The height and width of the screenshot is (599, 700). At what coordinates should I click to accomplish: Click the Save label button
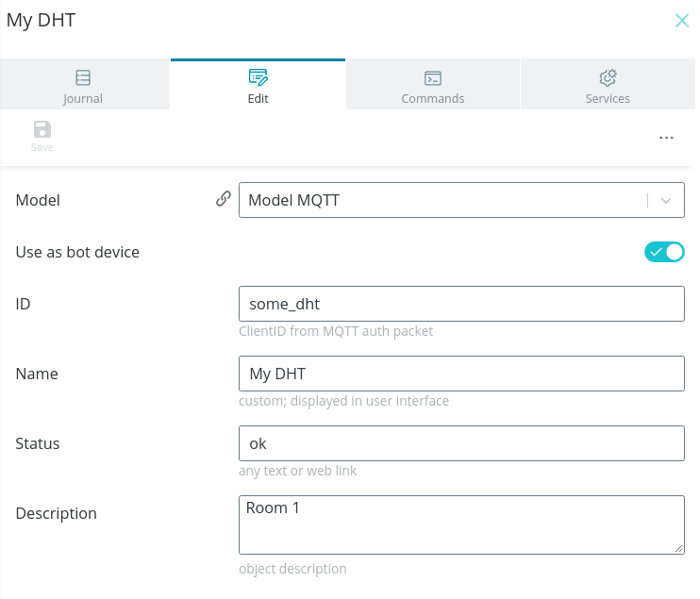tap(42, 147)
